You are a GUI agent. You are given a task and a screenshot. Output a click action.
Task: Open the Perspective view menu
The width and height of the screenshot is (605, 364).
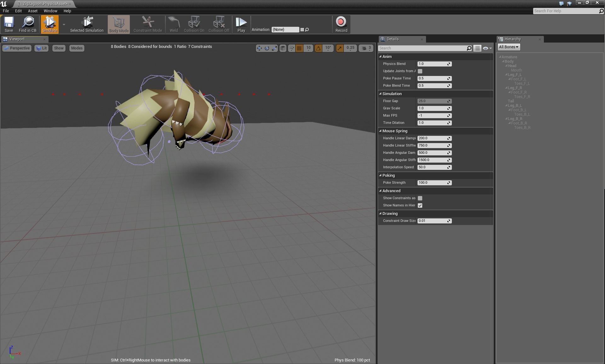17,48
